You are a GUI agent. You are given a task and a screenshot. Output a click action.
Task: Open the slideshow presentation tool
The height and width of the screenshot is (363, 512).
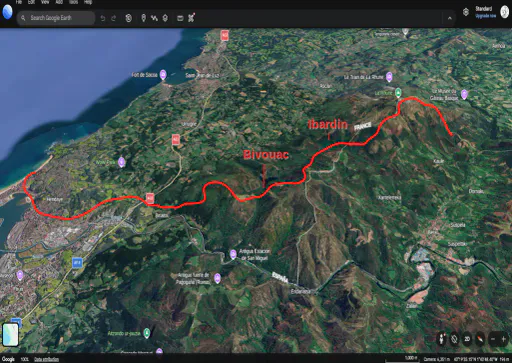[x=180, y=18]
